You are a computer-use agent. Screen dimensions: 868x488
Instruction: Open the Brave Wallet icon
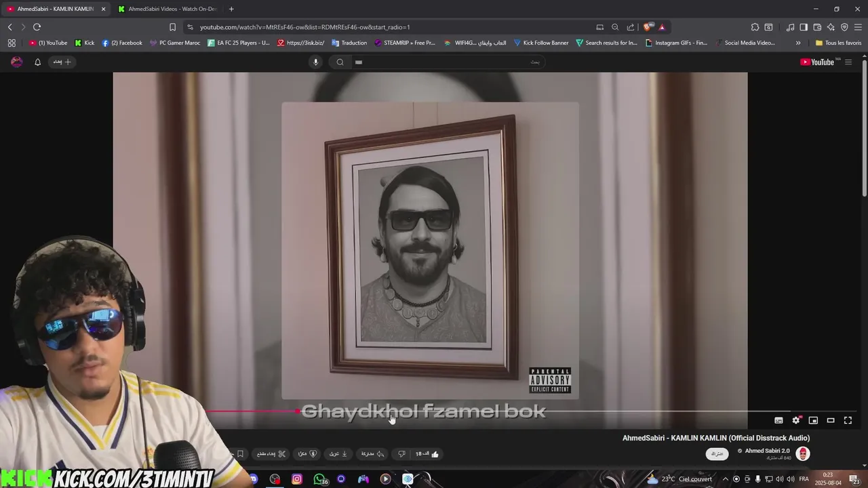(817, 27)
